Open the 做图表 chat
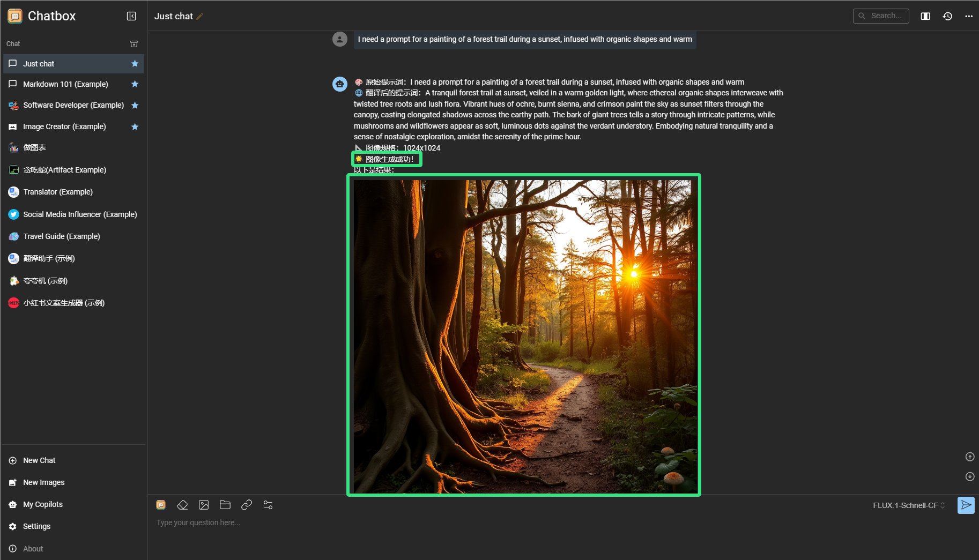Screen dimensions: 979x560 tap(73, 148)
